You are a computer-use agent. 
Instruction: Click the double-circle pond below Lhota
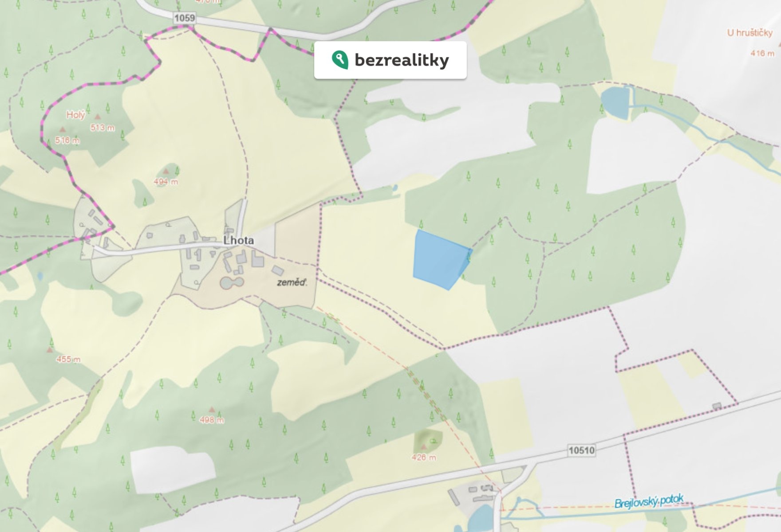(232, 282)
